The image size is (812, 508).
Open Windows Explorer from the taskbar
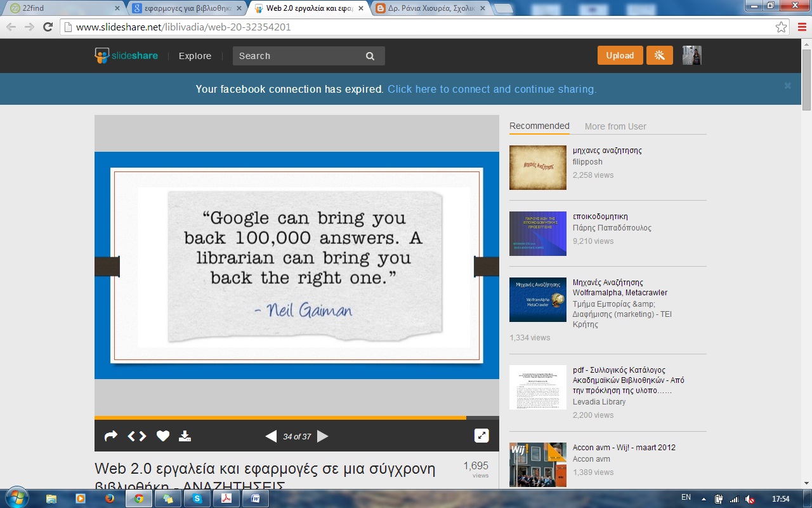point(51,499)
